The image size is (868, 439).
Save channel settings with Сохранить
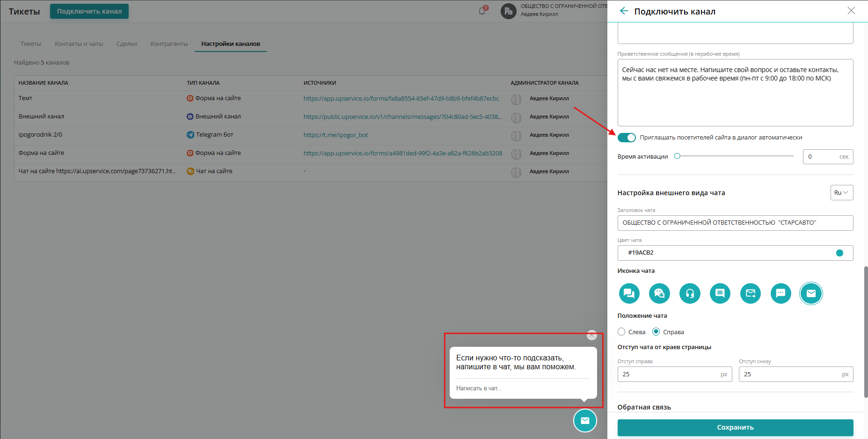[x=735, y=427]
